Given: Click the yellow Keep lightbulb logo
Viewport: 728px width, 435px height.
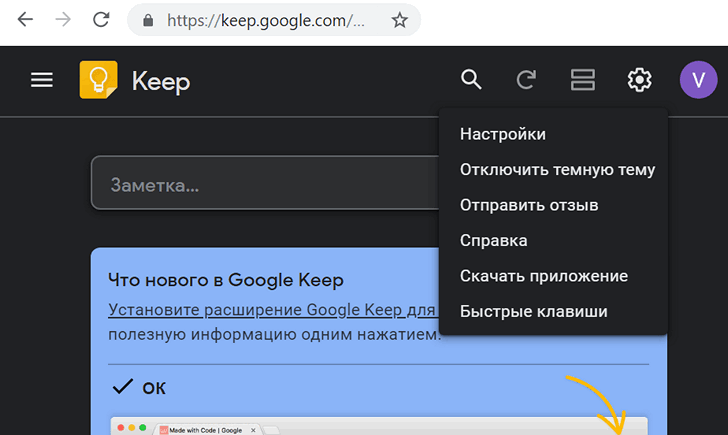Looking at the screenshot, I should (98, 80).
